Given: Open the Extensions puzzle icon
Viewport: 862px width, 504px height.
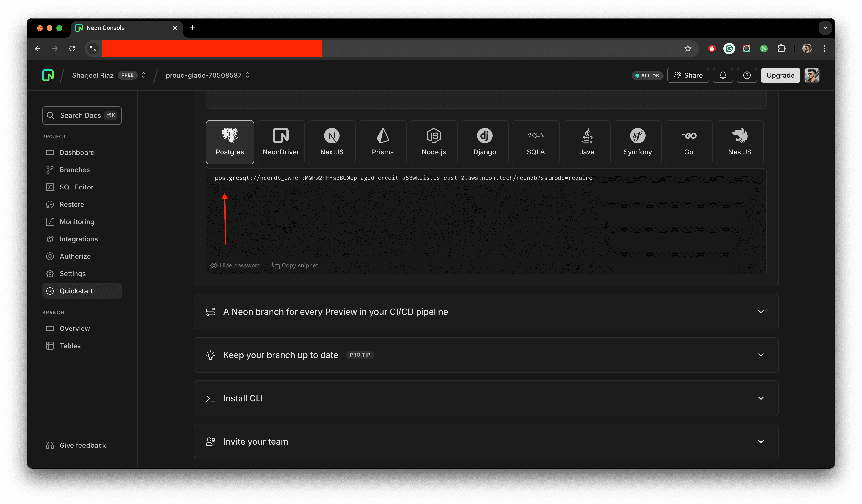Looking at the screenshot, I should [x=781, y=49].
